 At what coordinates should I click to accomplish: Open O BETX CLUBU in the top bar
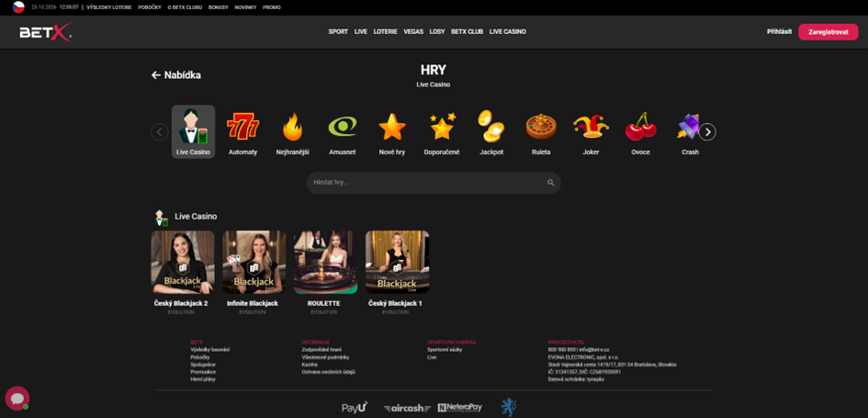pyautogui.click(x=185, y=7)
